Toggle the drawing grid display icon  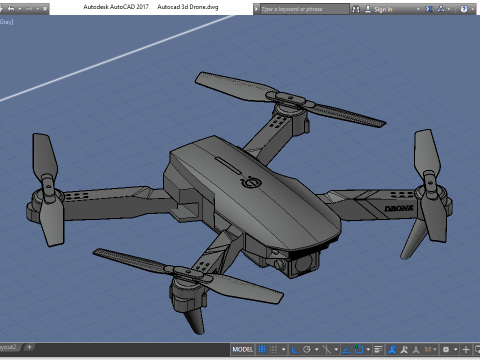(x=262, y=349)
